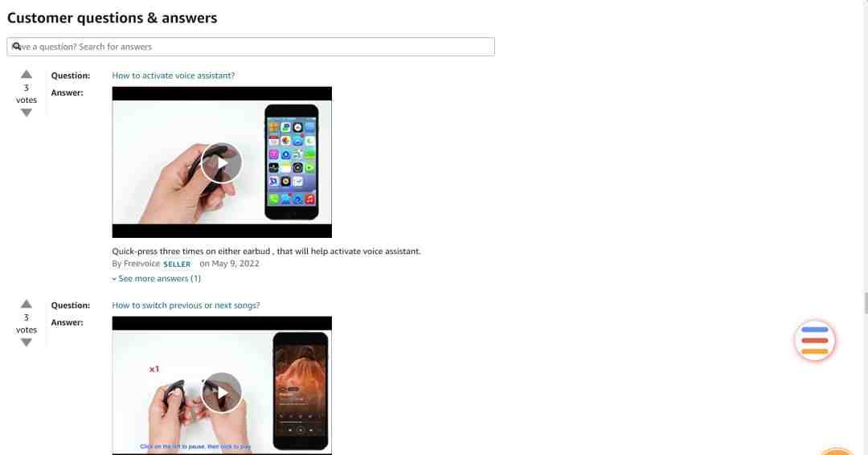Focus the Search for answers field
This screenshot has height=455, width=868.
point(251,47)
